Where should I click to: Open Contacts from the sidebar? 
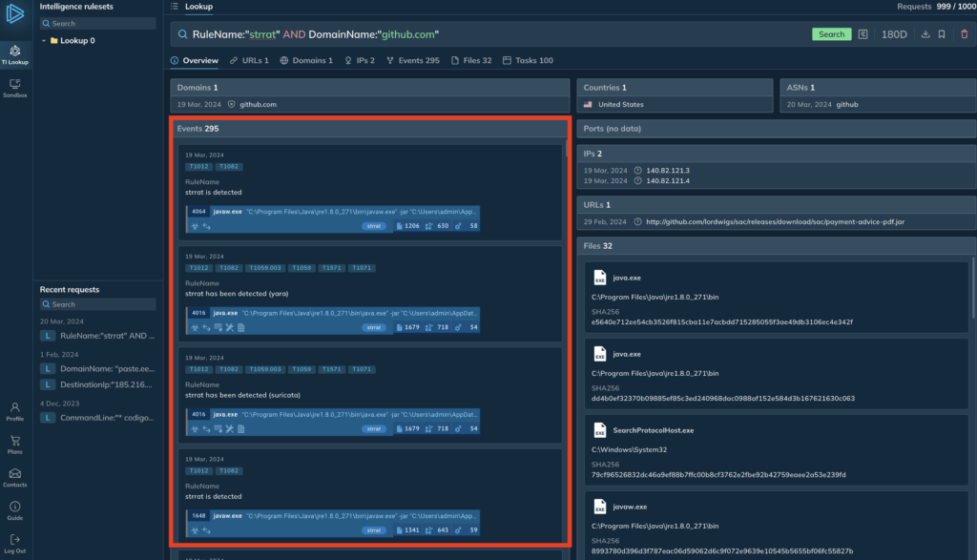point(14,477)
